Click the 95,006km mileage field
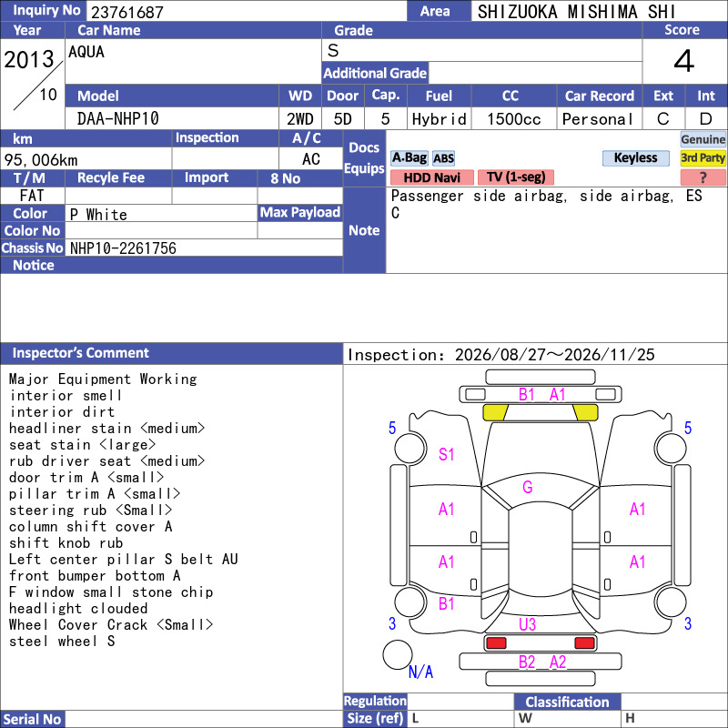728x728 pixels. click(86, 160)
